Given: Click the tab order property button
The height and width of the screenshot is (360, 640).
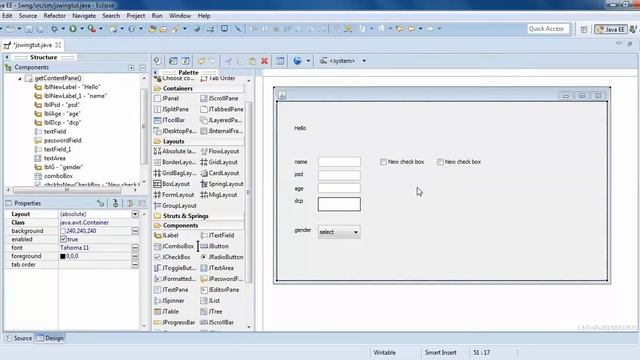Looking at the screenshot, I should pyautogui.click(x=135, y=265).
